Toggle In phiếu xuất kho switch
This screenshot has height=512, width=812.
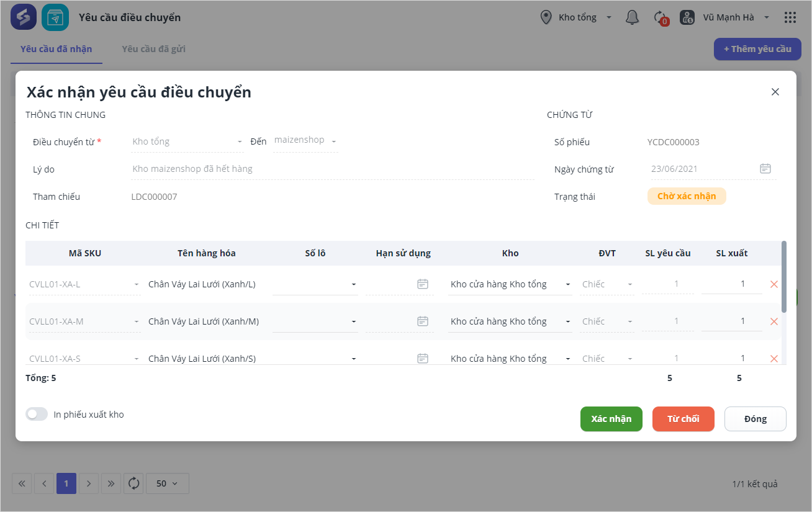pos(37,415)
